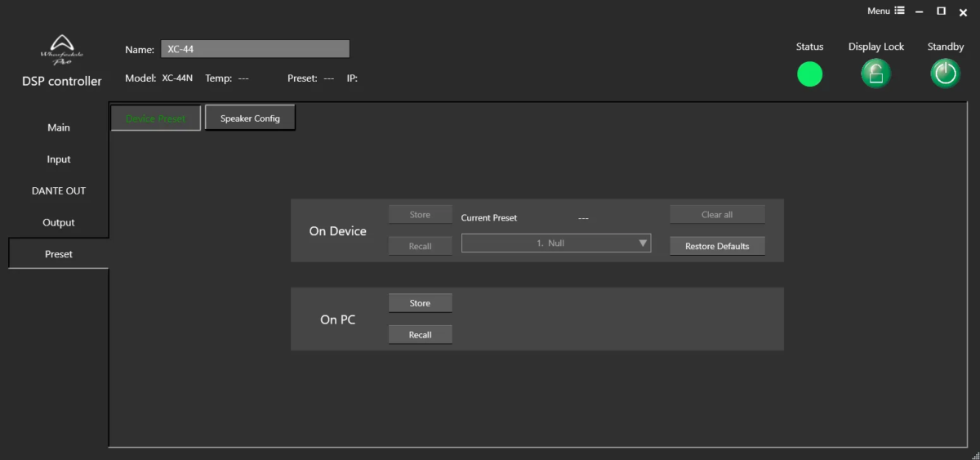Open the Menu list icon
The height and width of the screenshot is (460, 980).
coord(899,11)
